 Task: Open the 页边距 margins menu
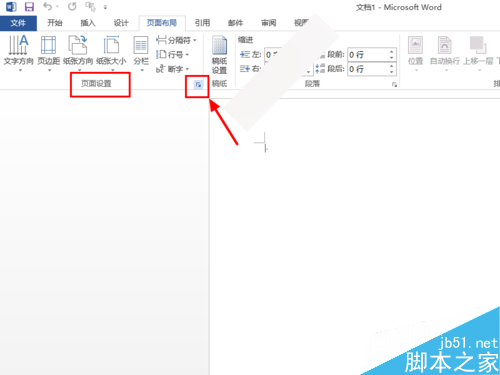click(49, 53)
